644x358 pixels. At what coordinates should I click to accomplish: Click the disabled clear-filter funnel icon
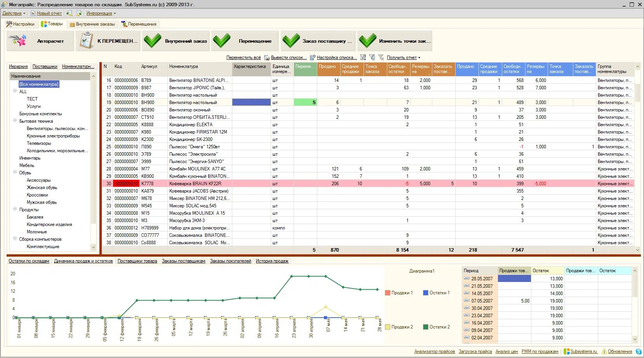pyautogui.click(x=381, y=57)
